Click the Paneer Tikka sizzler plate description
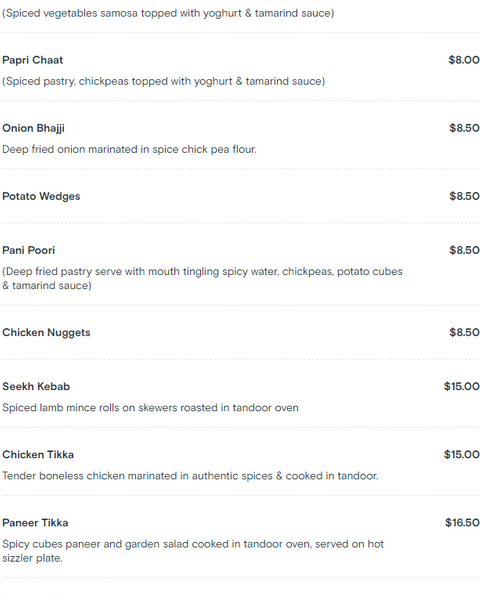This screenshot has width=480, height=600. coord(193,551)
